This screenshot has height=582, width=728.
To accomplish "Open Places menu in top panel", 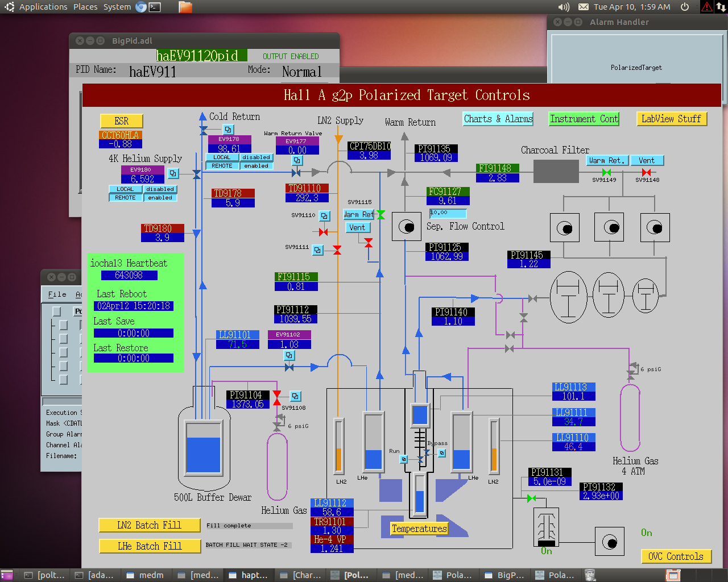I will (x=85, y=7).
